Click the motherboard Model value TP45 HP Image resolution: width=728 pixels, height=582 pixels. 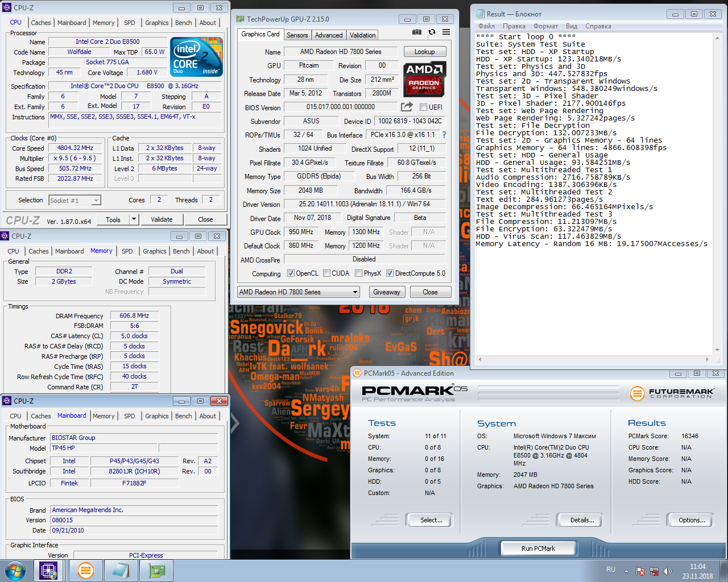tap(103, 448)
